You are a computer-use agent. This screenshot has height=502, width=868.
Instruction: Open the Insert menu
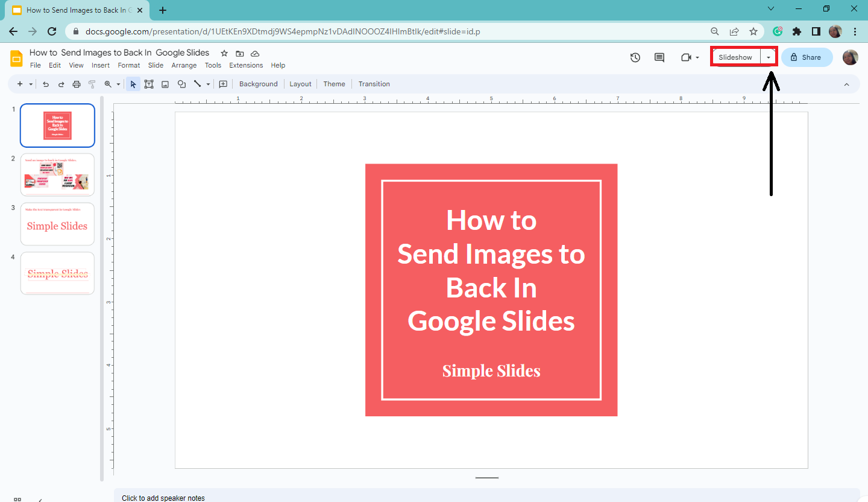(x=100, y=65)
